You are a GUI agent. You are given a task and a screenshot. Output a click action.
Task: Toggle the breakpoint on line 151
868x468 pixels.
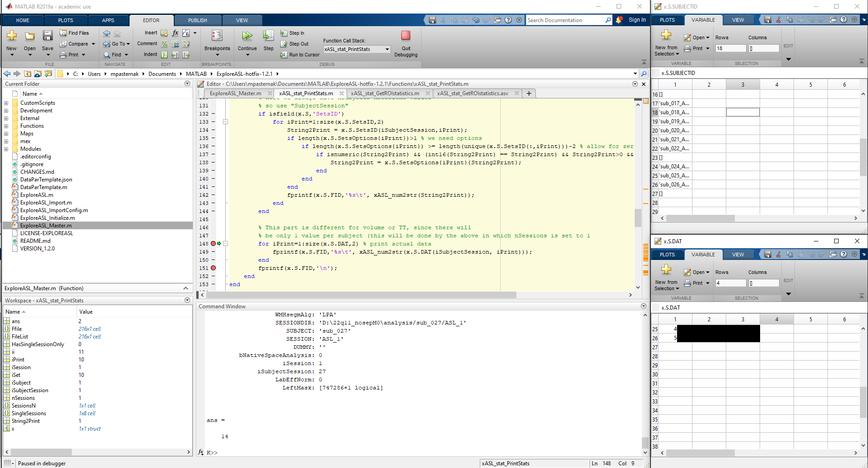pyautogui.click(x=213, y=268)
